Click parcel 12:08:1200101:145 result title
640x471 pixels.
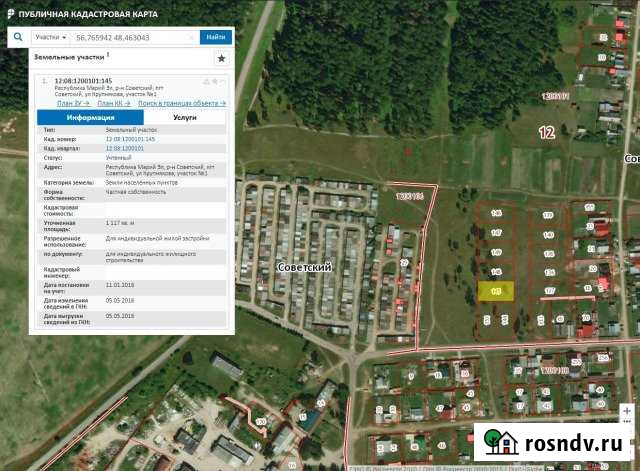click(x=83, y=80)
